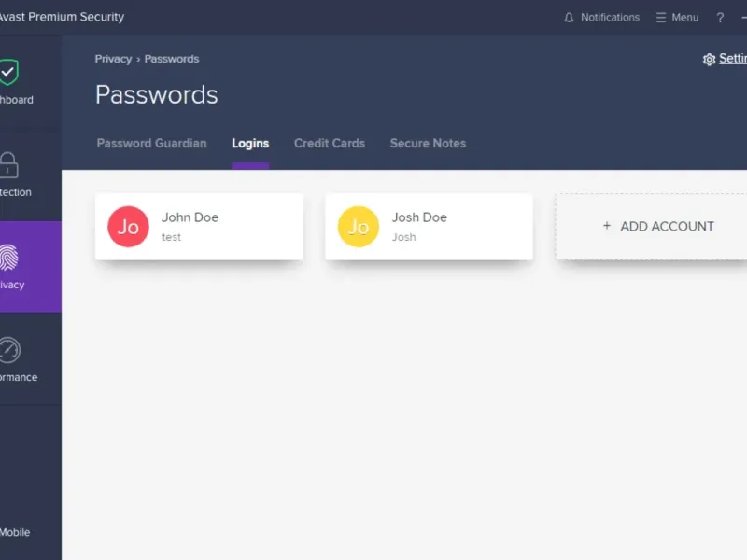Select the Privacy fingerprint icon in sidebar

8,258
